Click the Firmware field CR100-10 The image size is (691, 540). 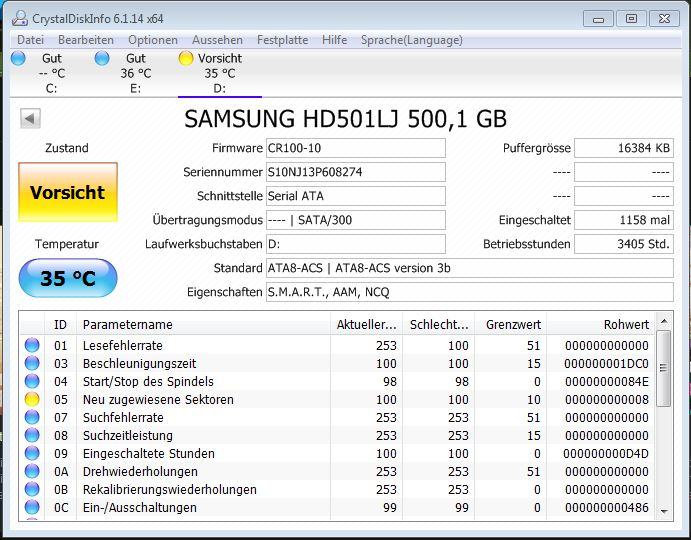356,148
